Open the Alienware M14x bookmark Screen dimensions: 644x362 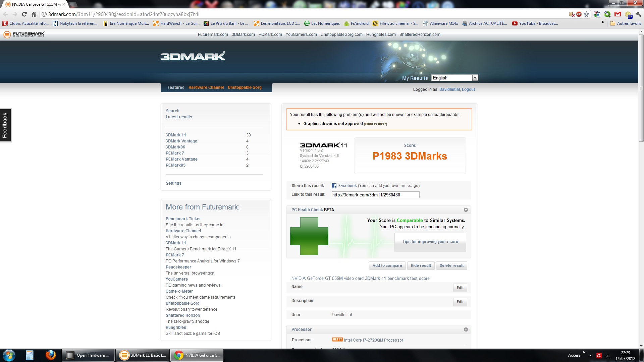click(440, 23)
